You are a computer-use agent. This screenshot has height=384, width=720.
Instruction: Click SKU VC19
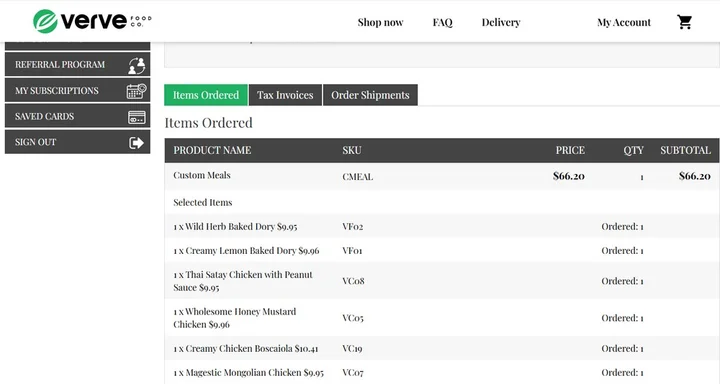click(x=352, y=349)
